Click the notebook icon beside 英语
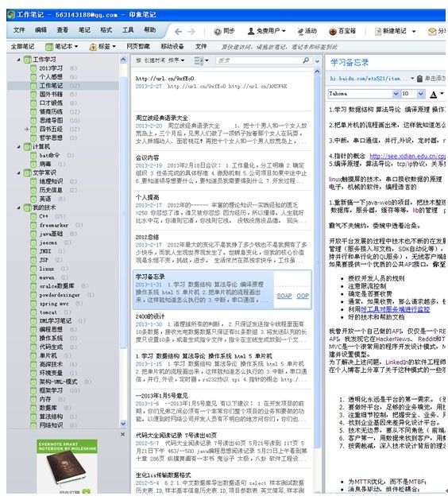 pos(33,199)
